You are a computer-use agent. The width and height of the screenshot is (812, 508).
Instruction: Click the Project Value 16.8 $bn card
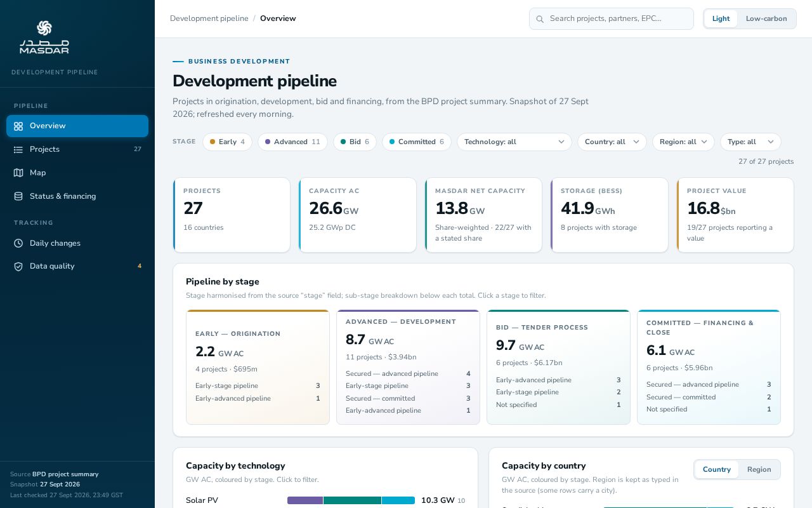[735, 215]
